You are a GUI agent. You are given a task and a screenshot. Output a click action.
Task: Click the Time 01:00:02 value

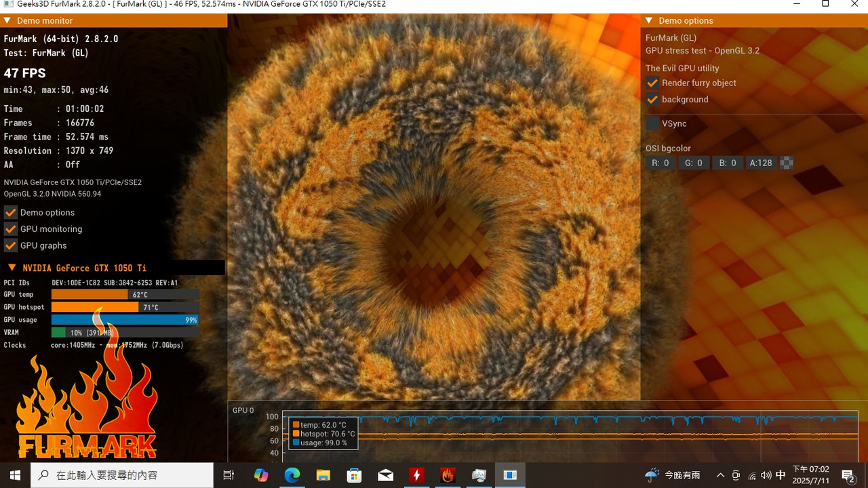point(85,108)
